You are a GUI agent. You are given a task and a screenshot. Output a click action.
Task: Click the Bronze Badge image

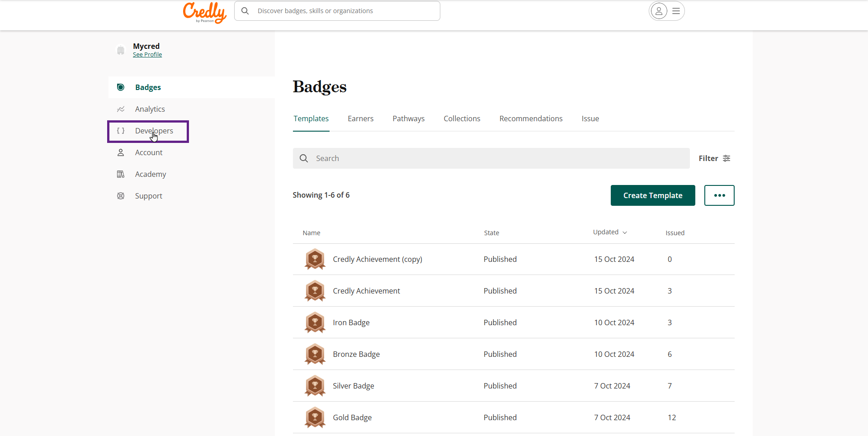[315, 354]
